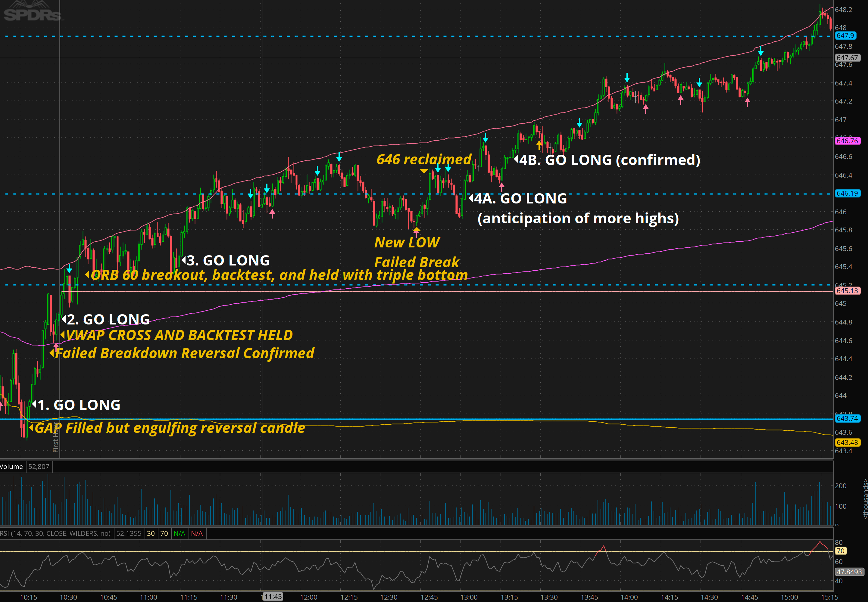Click the '1. GO LONG' annotation marker
The image size is (868, 602).
tap(35, 404)
